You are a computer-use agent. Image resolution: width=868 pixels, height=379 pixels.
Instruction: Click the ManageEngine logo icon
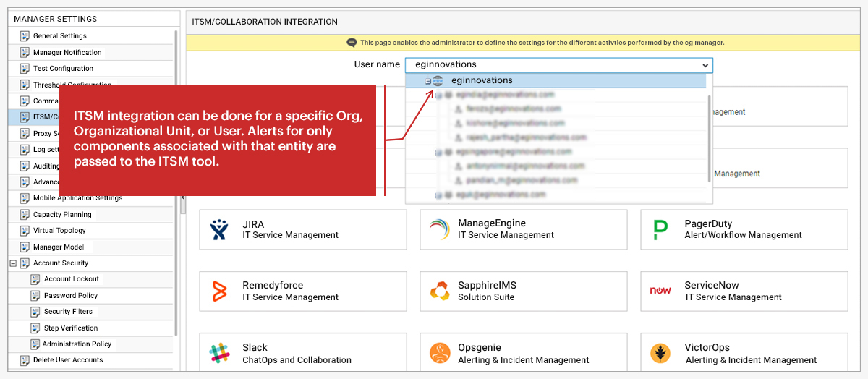pos(439,229)
